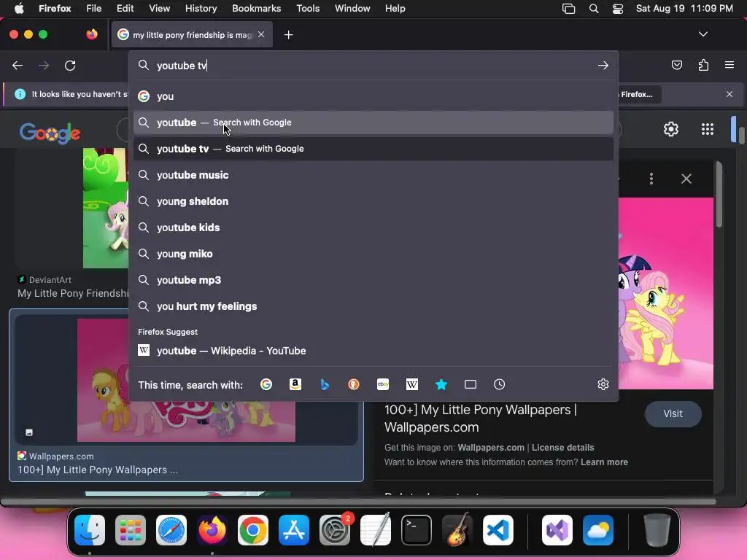The width and height of the screenshot is (747, 560).
Task: Switch to my little pony friendship tab
Action: (192, 35)
